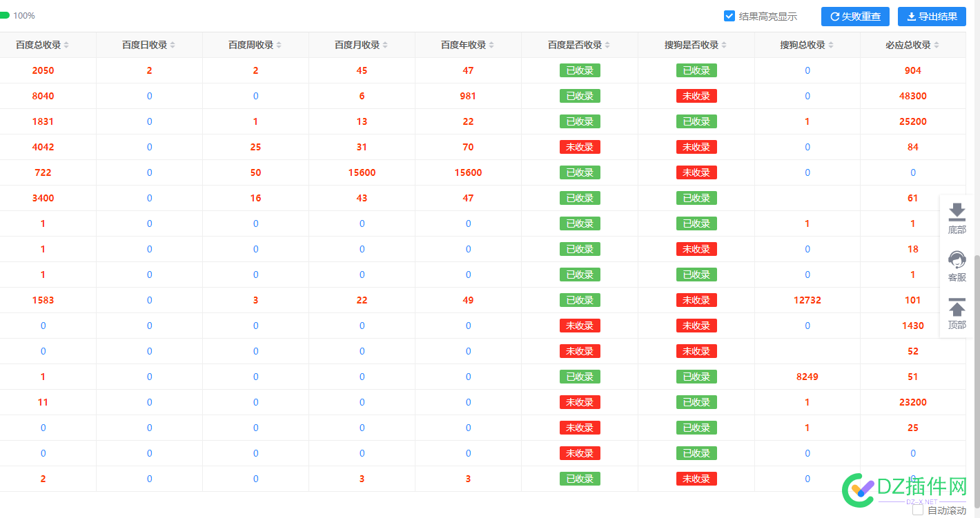
Task: Click Sogou 未收录 badge in 722 row
Action: click(x=696, y=172)
